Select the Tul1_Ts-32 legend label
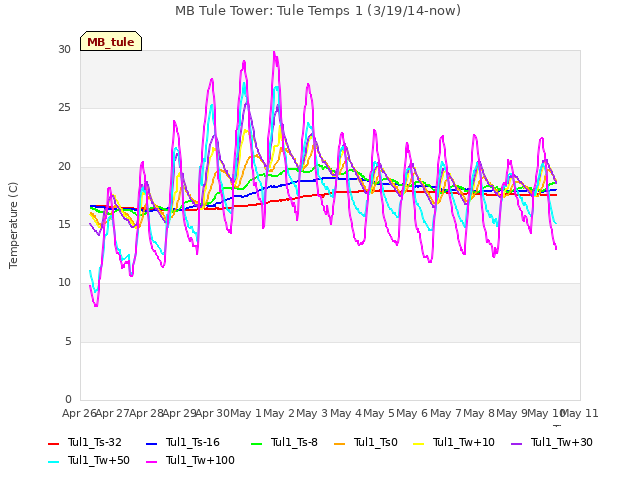The image size is (640, 480). pos(95,442)
